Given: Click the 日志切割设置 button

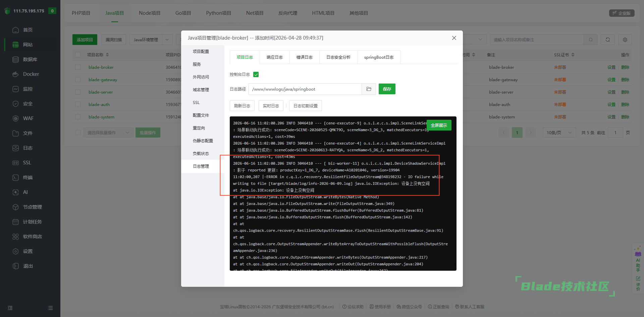Looking at the screenshot, I should click(x=306, y=106).
